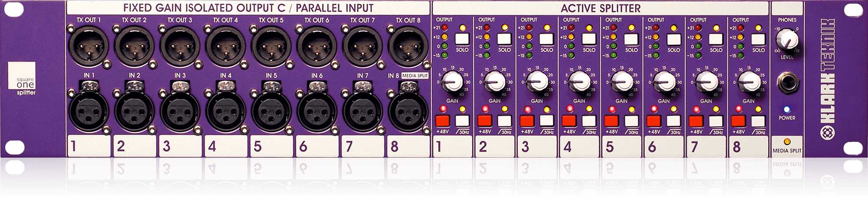868x198 pixels.
Task: Click the TX OUT 2 XLR output connector
Action: click(134, 46)
